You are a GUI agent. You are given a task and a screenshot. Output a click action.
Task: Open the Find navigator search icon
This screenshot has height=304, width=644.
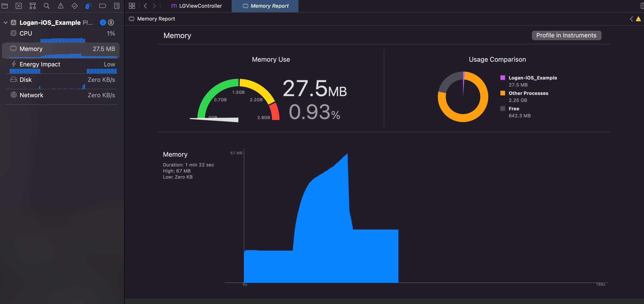pyautogui.click(x=46, y=6)
